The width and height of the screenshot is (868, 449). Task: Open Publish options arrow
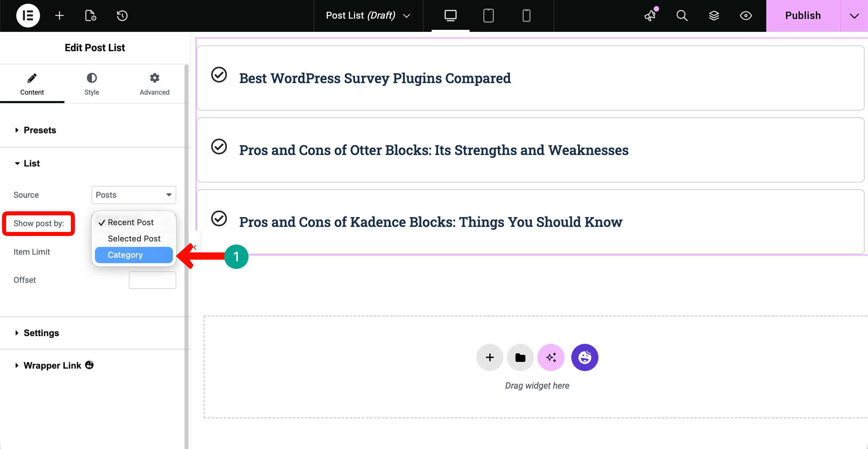854,16
